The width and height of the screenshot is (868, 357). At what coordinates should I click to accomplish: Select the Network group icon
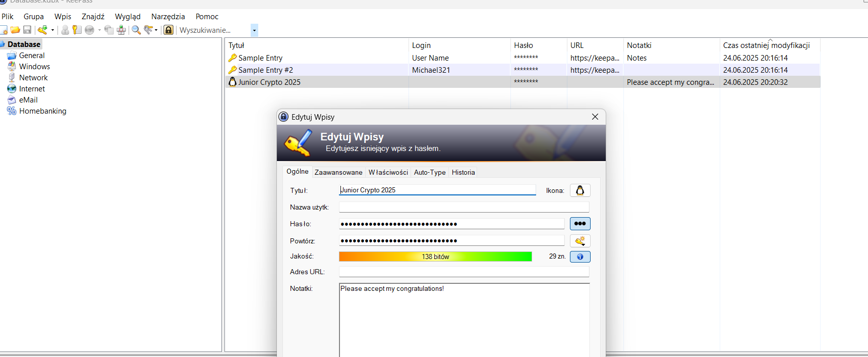(x=12, y=78)
